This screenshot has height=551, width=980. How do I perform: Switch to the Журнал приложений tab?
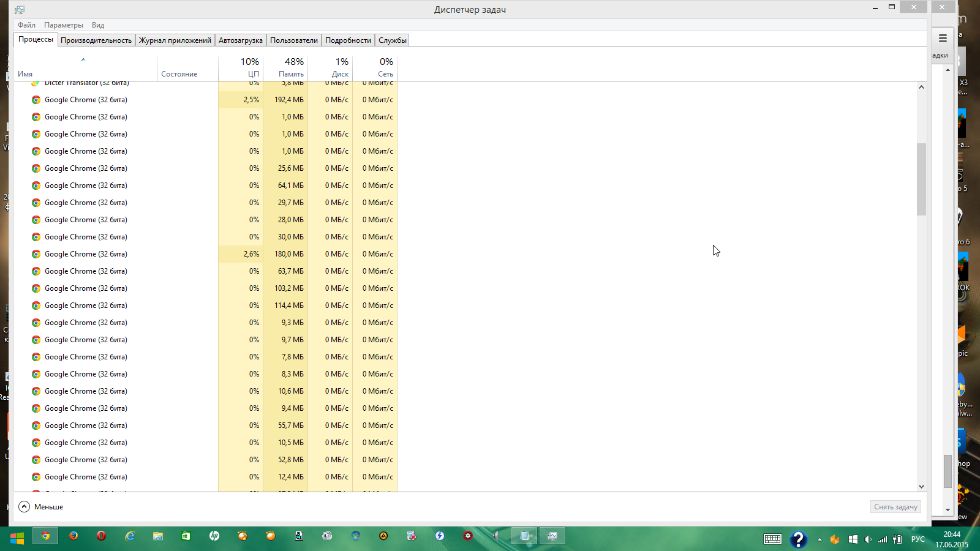pos(175,40)
